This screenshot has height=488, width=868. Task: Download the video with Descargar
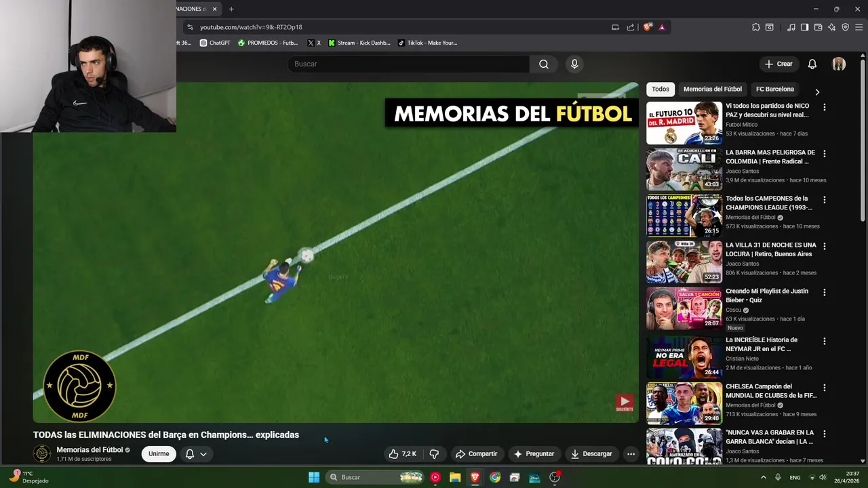[591, 453]
